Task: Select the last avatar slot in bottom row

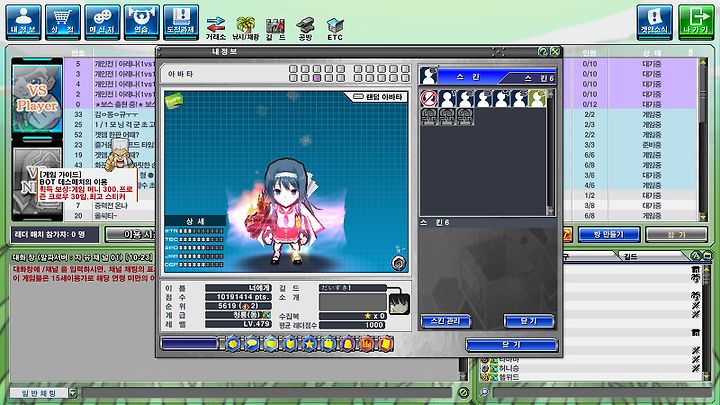Action: coord(405,78)
